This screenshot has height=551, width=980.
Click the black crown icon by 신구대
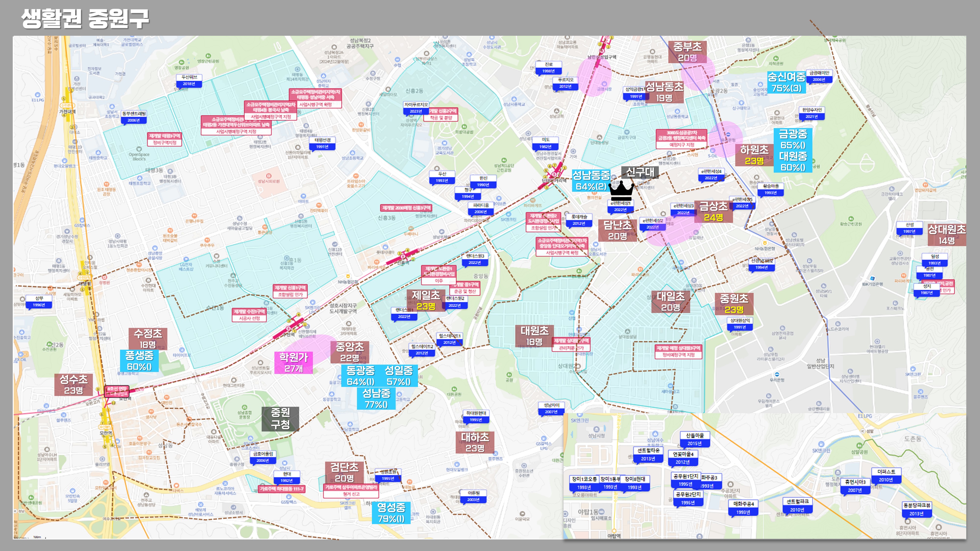[x=621, y=191]
